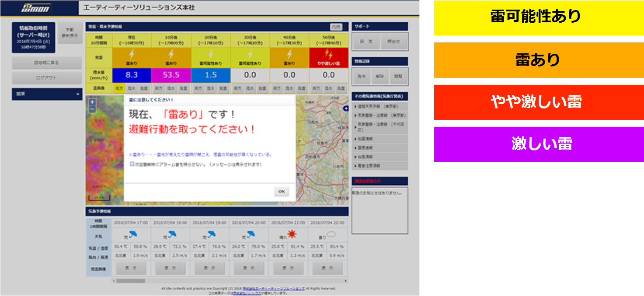Viewport: 644px width, 296px height.
Task: Click the 凡例 legend button
Action: (x=336, y=27)
